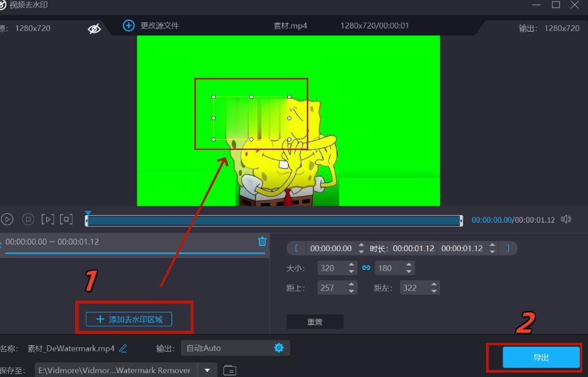588x377 pixels.
Task: Open output settings gear icon
Action: (278, 348)
